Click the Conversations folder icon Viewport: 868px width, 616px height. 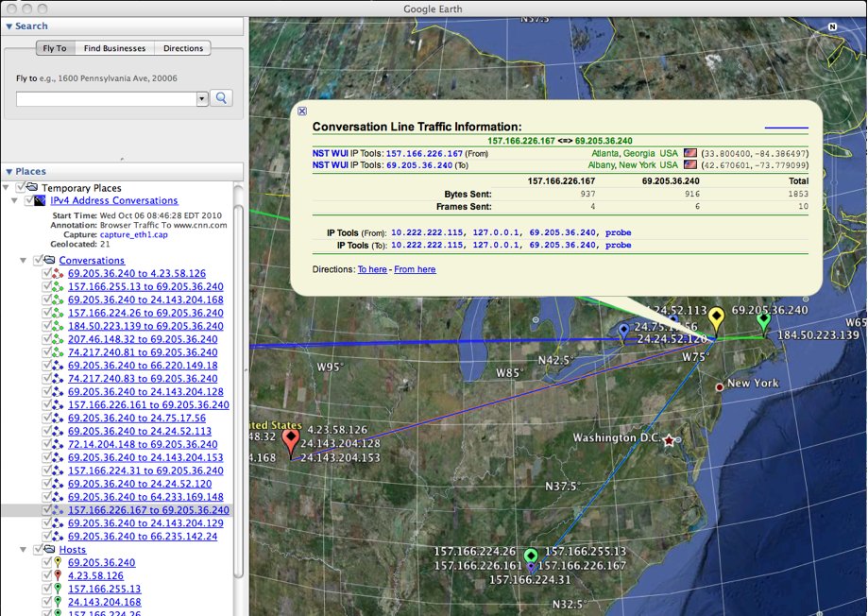[x=50, y=259]
